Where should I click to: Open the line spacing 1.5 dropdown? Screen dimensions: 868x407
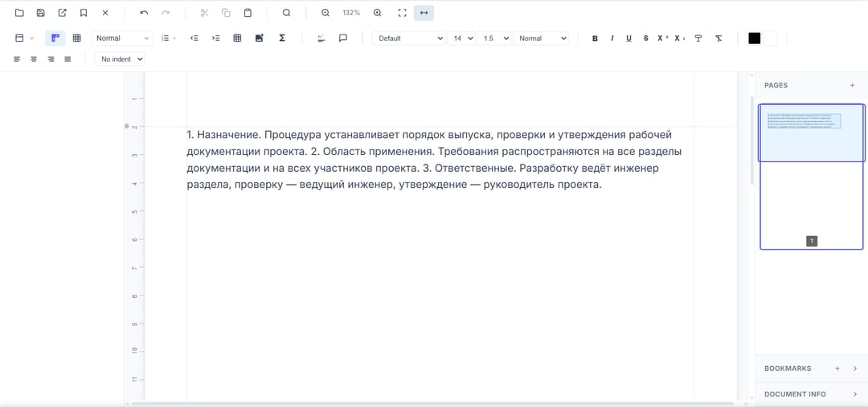493,39
